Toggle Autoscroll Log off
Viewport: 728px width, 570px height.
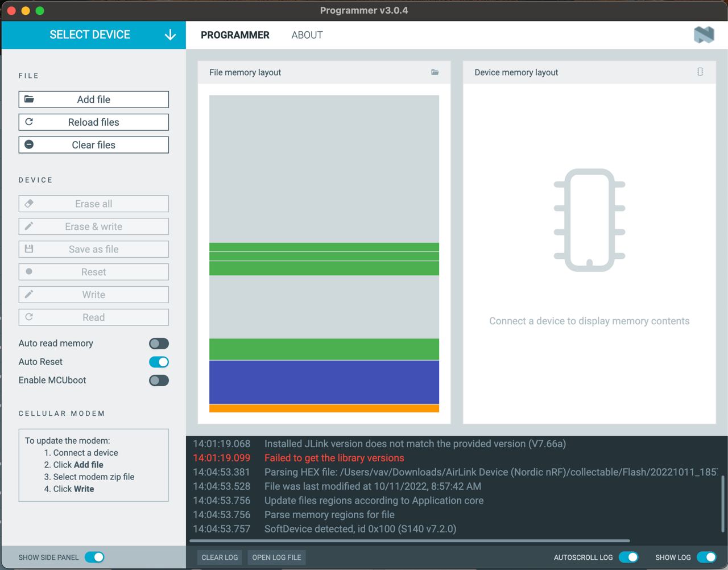click(628, 557)
